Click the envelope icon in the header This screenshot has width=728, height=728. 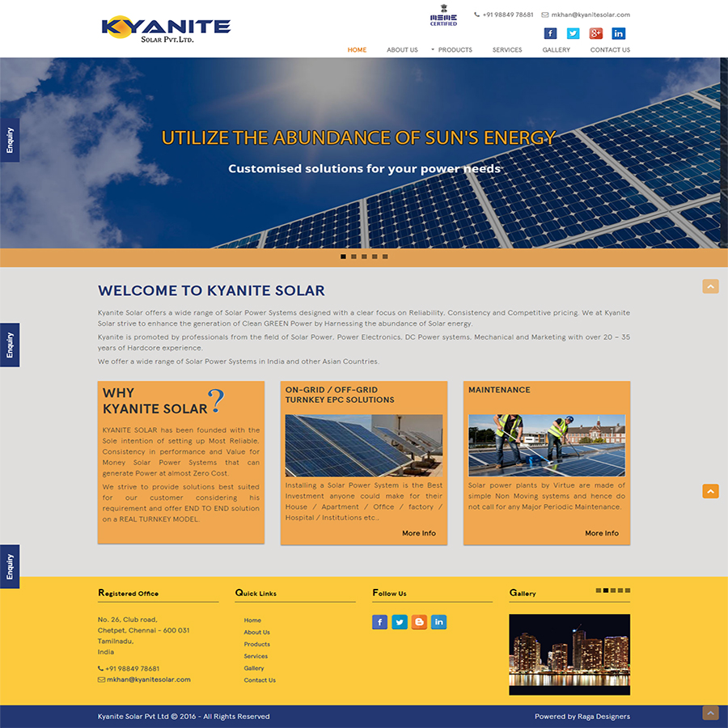(x=545, y=15)
